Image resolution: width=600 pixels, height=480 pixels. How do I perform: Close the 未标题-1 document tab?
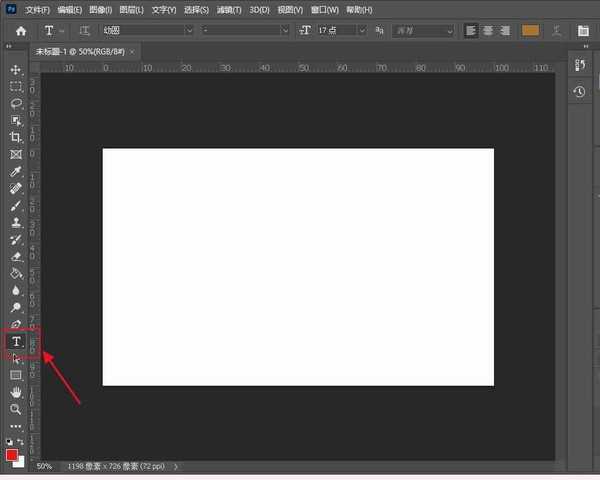point(133,50)
